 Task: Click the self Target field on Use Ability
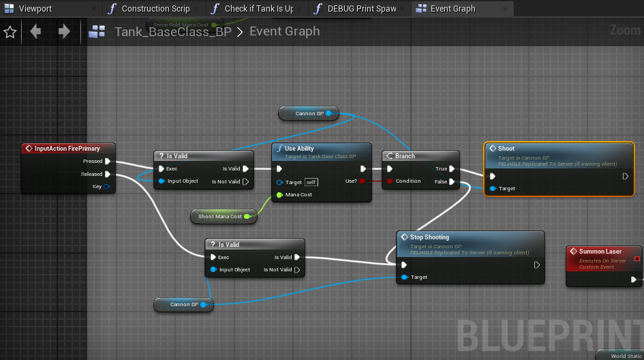click(311, 182)
